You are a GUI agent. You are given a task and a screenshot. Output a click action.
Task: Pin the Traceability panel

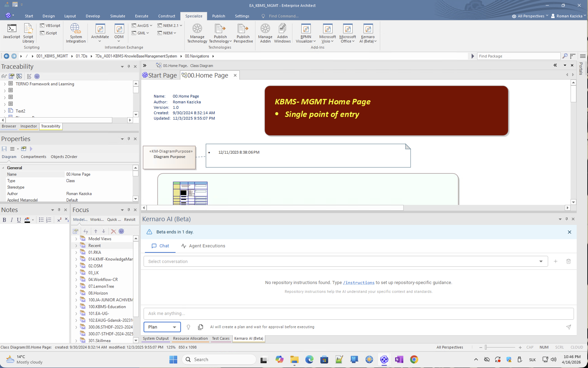point(129,66)
